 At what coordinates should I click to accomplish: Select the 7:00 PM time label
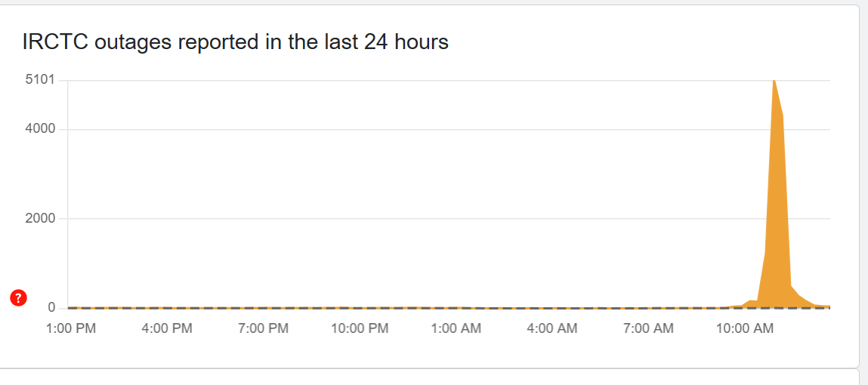pos(263,328)
